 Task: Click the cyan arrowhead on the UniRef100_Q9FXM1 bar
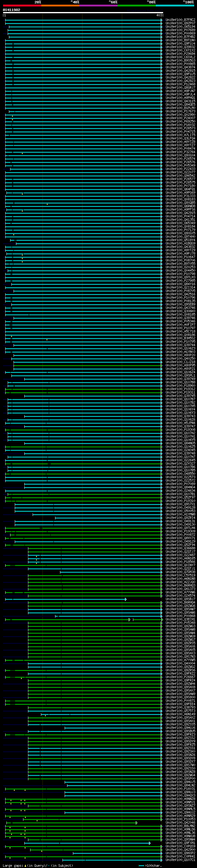(150, 843)
